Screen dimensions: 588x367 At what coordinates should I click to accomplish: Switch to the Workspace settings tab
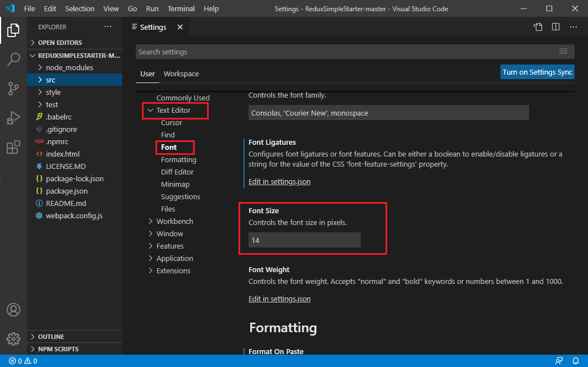coord(181,74)
